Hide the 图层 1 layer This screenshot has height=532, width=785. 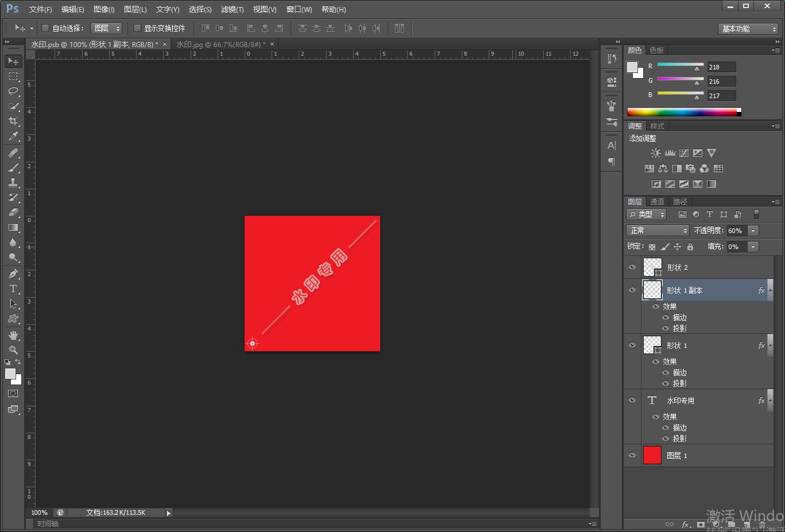click(x=632, y=456)
